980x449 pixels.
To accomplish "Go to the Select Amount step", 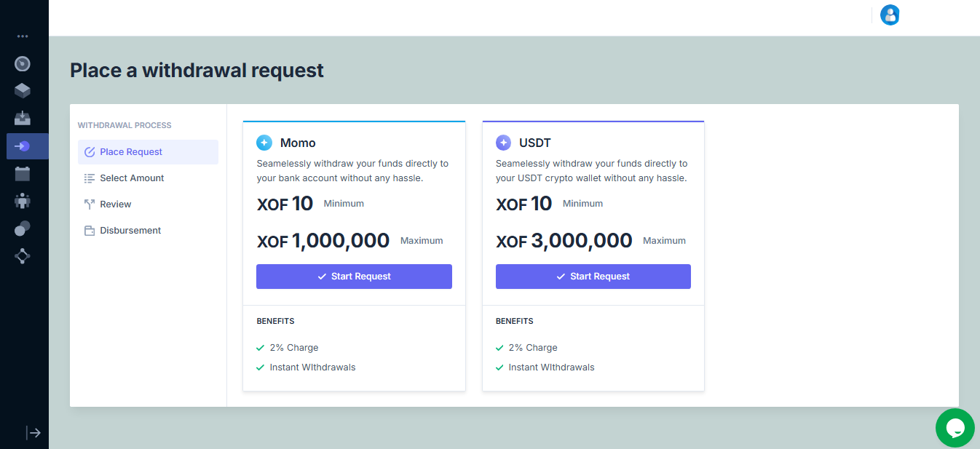I will (x=132, y=178).
